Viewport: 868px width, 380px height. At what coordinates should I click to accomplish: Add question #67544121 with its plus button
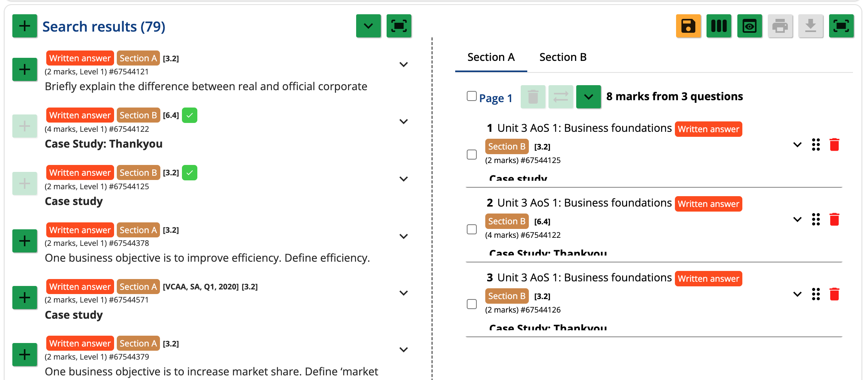tap(25, 69)
